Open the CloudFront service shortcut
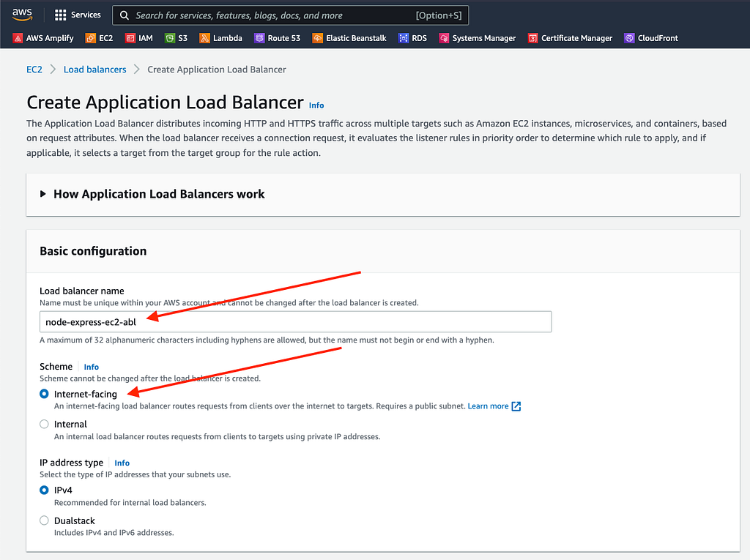Screen dimensions: 750x560 656,38
